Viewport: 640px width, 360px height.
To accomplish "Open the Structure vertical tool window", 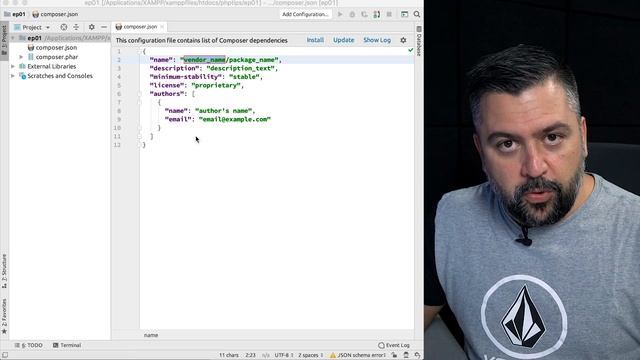I will pyautogui.click(x=4, y=271).
